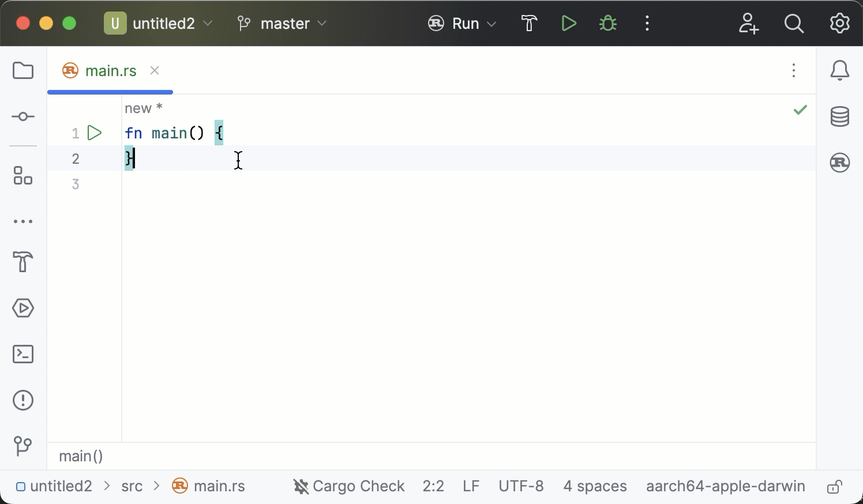863x504 pixels.
Task: Click the src breadcrumb in the status bar
Action: (x=132, y=486)
